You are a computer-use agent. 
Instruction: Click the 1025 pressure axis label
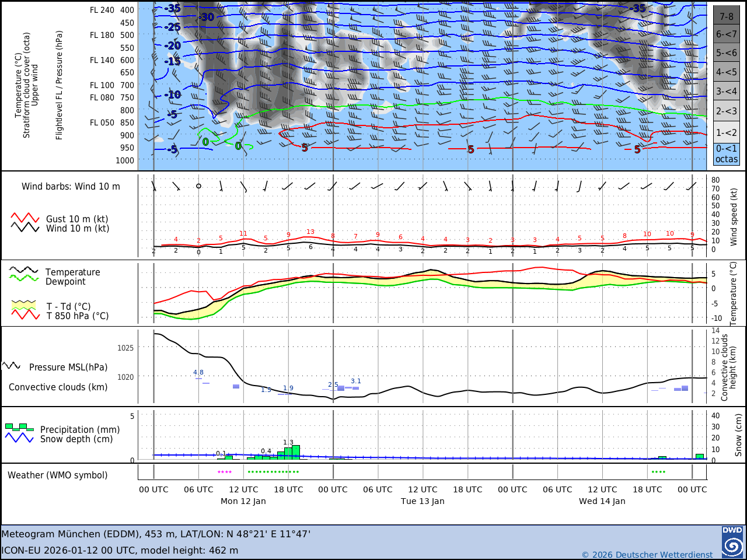tap(125, 348)
